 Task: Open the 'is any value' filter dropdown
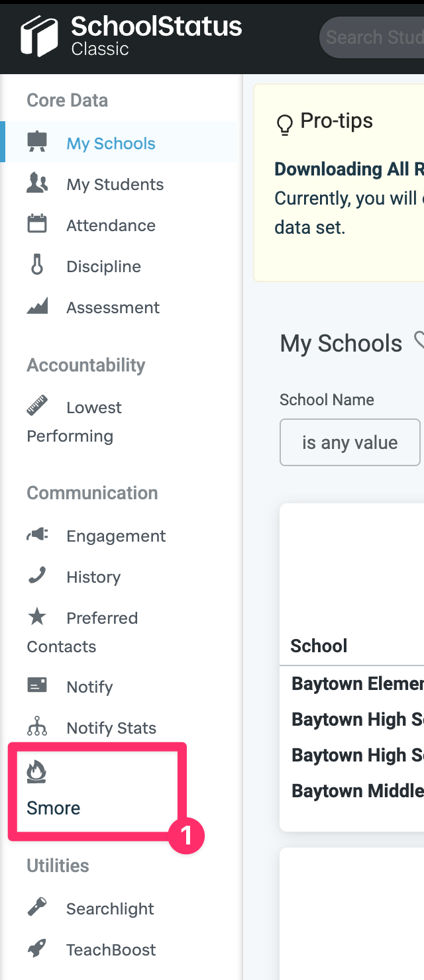coord(350,442)
